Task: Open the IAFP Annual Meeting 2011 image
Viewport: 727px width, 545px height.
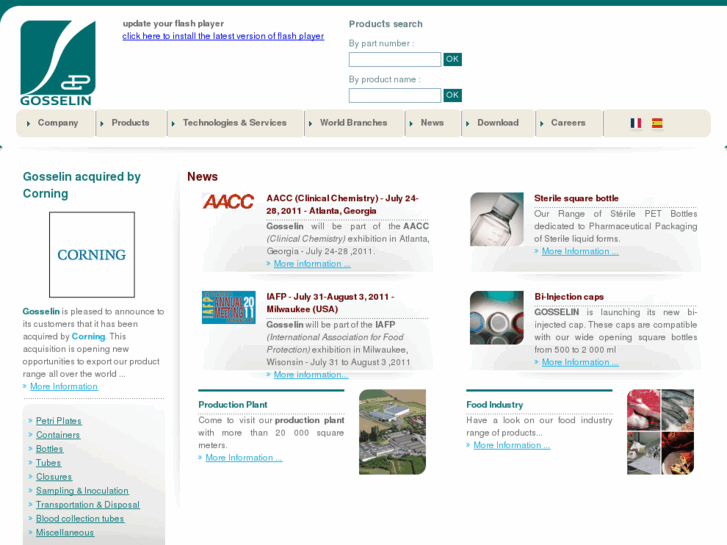Action: (x=229, y=307)
